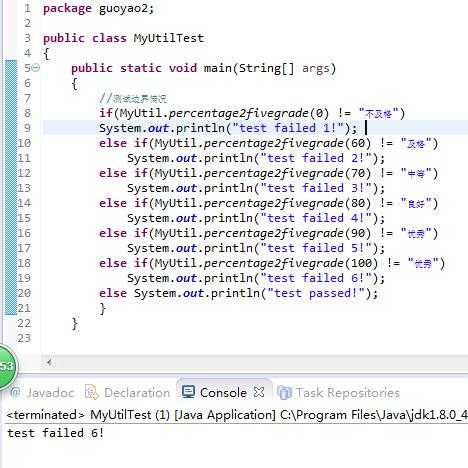Open the Declaration tab

pos(137,393)
